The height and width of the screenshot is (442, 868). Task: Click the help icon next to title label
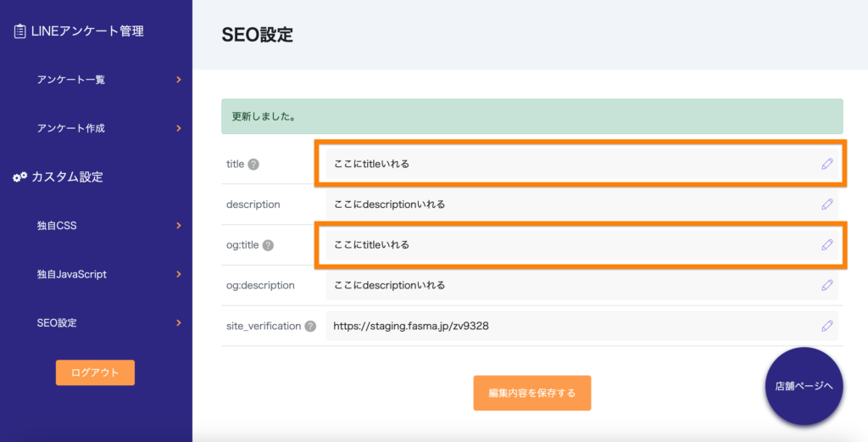pyautogui.click(x=253, y=165)
